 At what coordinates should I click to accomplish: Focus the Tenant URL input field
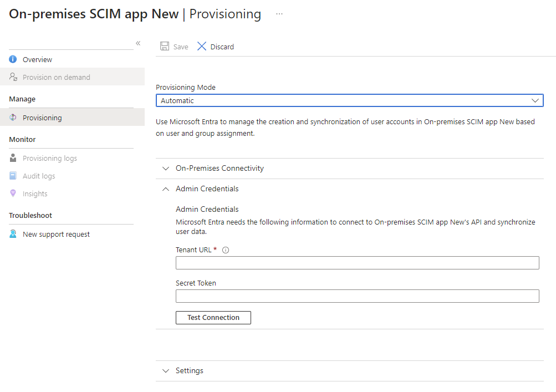tap(358, 263)
